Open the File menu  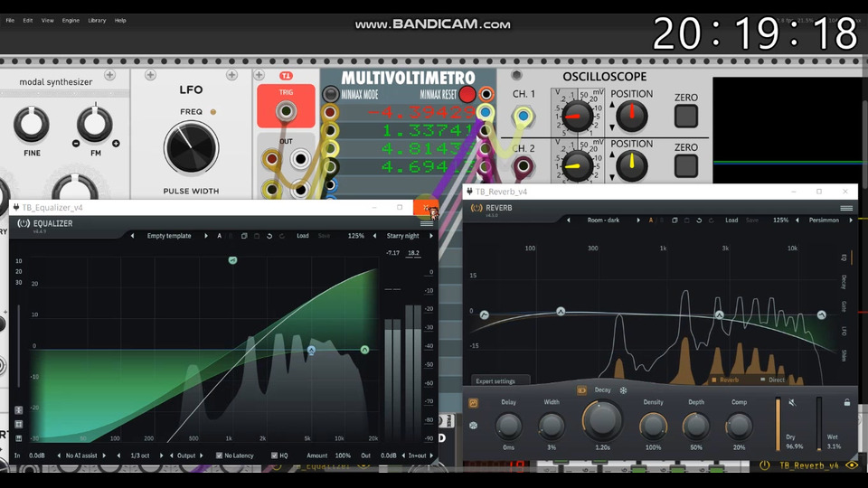tap(10, 21)
